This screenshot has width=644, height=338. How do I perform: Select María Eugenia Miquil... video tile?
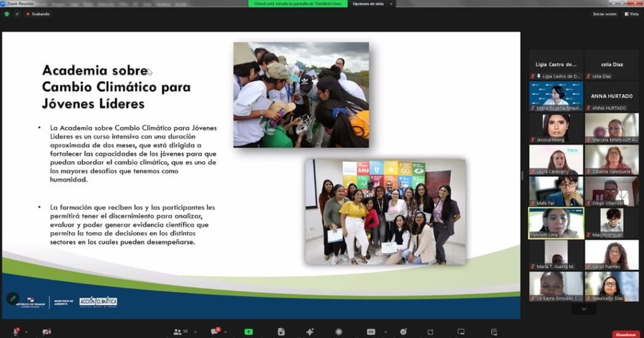(556, 96)
